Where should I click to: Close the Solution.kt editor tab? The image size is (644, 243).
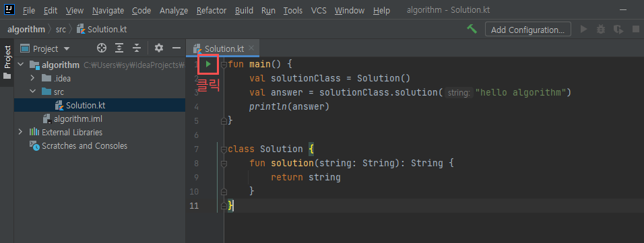252,48
